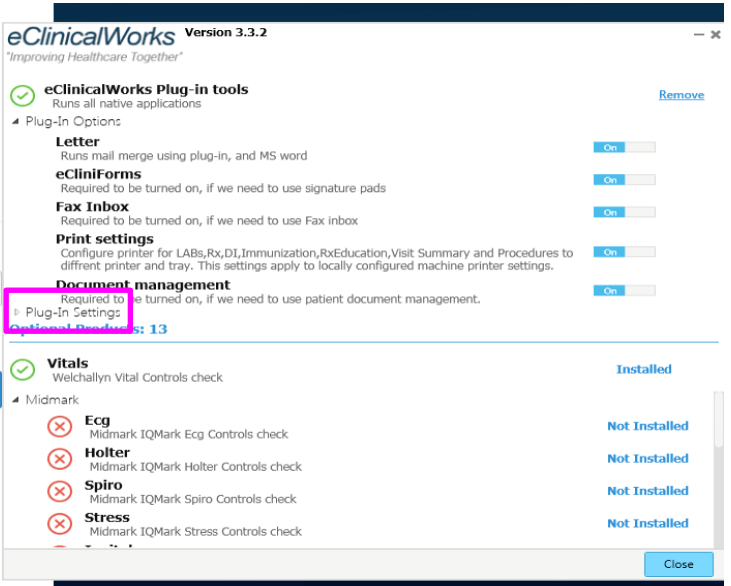Click Not Installed next to Holter
731x586 pixels.
coord(648,459)
